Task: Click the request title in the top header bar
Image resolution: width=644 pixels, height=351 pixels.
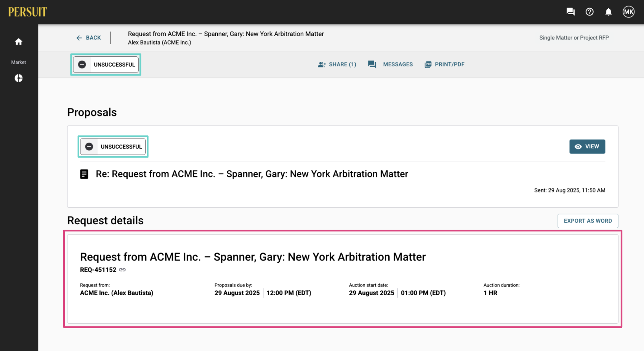Action: (226, 34)
